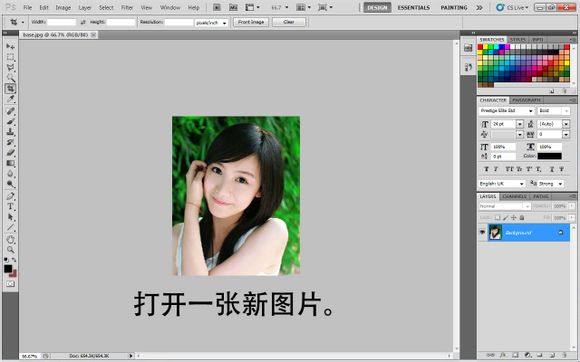The width and height of the screenshot is (580, 362).
Task: Toggle Underline in Character panel
Action: (552, 169)
